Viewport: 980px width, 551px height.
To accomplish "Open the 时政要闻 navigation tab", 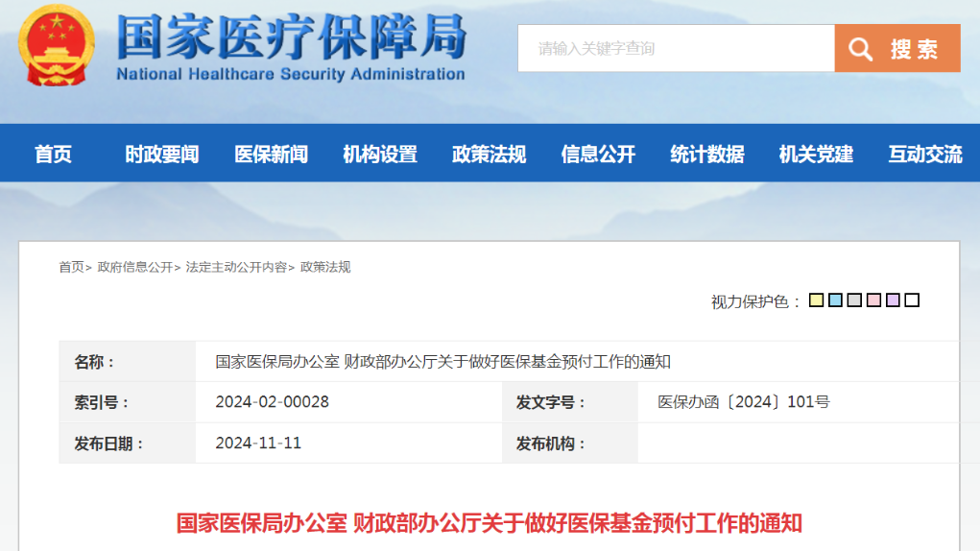I will click(x=162, y=154).
